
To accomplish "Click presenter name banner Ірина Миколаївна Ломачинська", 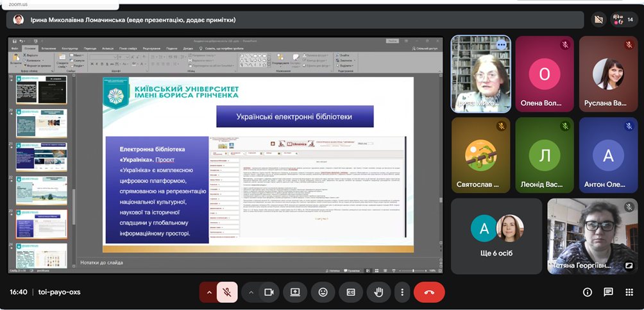I will click(x=128, y=20).
